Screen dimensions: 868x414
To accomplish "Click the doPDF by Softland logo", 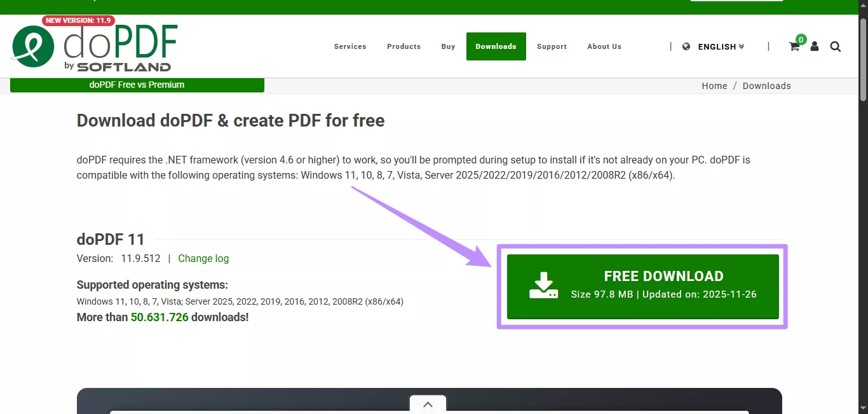I will [94, 48].
